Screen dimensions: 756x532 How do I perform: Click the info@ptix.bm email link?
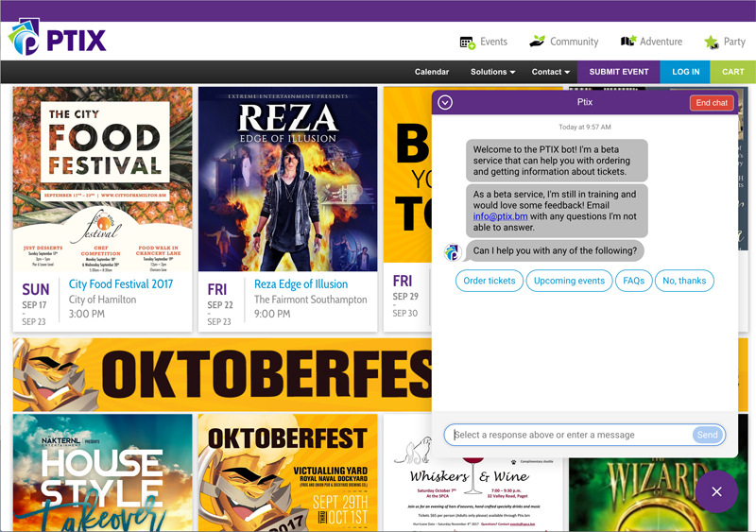pos(500,216)
